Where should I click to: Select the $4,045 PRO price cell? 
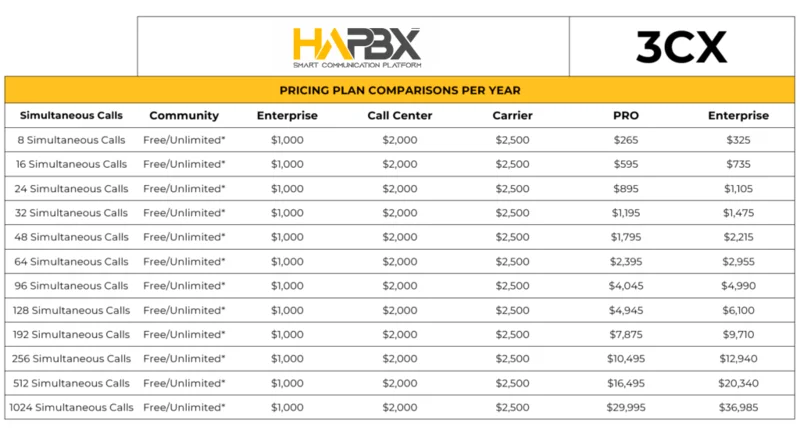pyautogui.click(x=625, y=286)
